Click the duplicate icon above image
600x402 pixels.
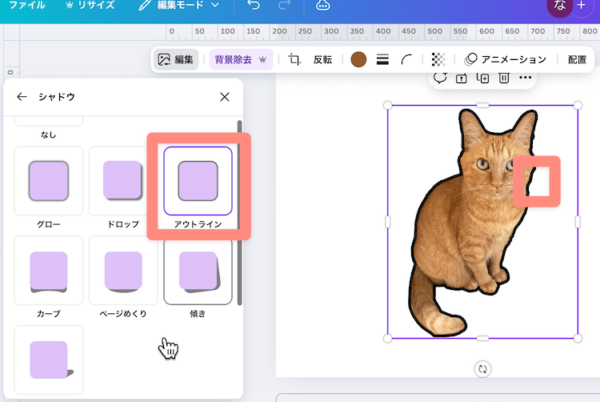pos(483,78)
